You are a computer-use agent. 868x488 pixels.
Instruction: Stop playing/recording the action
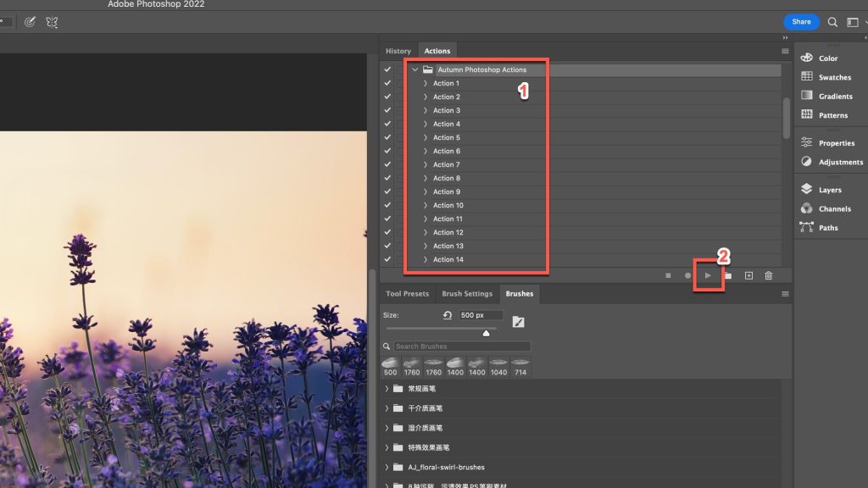coord(669,275)
